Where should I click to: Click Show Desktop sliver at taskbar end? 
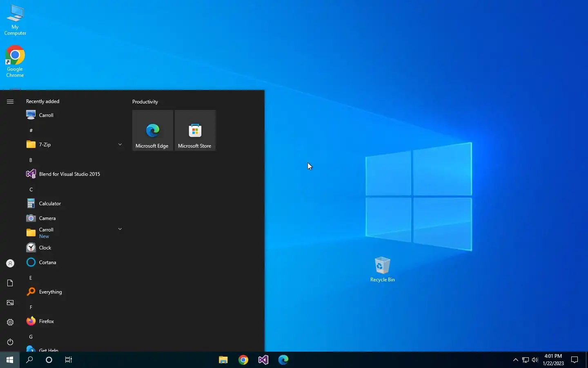coord(587,360)
